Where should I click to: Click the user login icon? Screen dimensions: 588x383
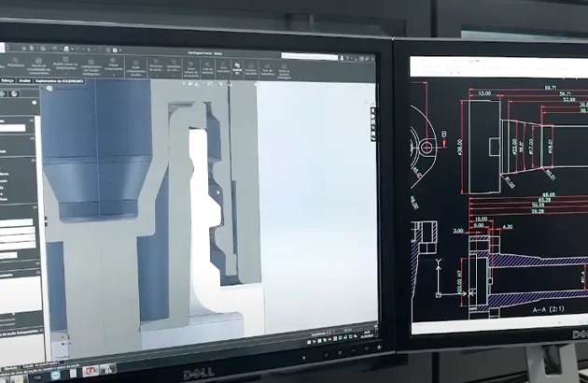[342, 58]
